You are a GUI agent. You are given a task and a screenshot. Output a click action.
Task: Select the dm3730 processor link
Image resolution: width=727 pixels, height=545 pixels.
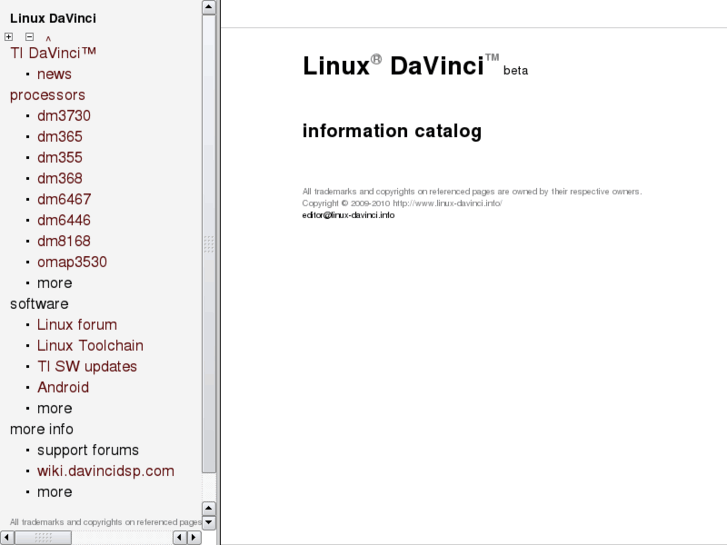(64, 116)
